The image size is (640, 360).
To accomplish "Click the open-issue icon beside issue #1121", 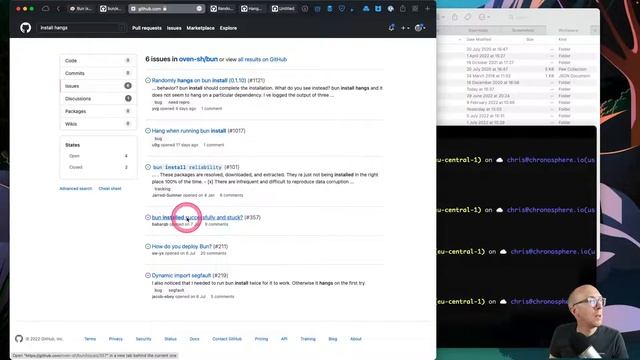I will [148, 80].
